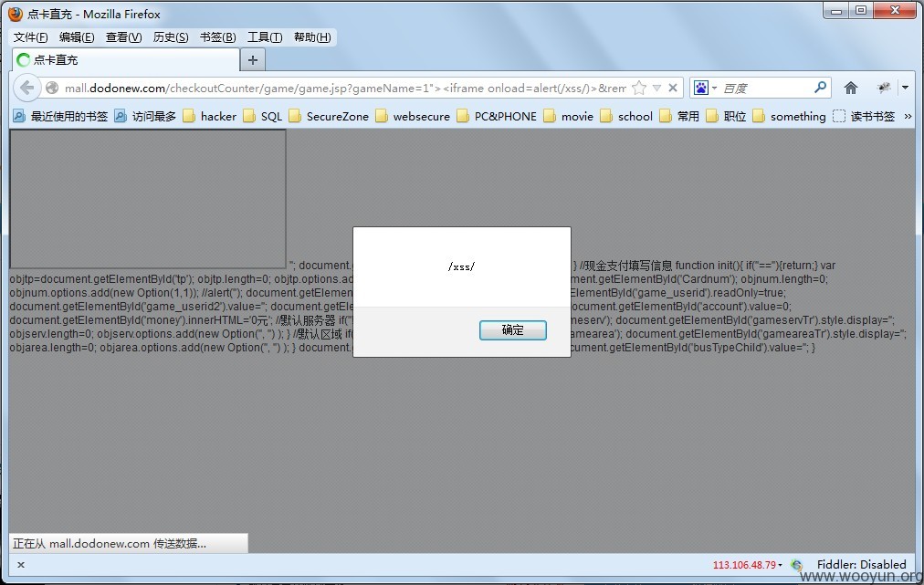Open the 历史(S) menu
924x585 pixels.
pos(171,37)
